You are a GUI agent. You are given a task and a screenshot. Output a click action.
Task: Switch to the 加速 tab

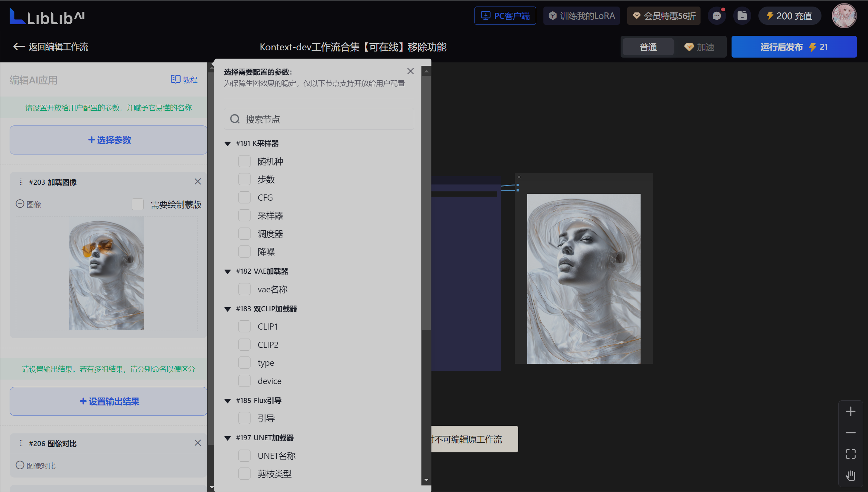click(700, 47)
